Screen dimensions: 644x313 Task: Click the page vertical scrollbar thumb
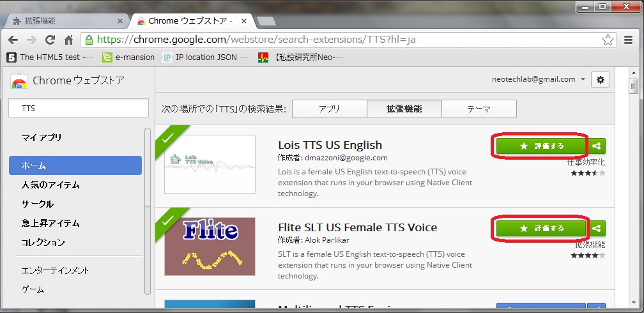click(634, 87)
